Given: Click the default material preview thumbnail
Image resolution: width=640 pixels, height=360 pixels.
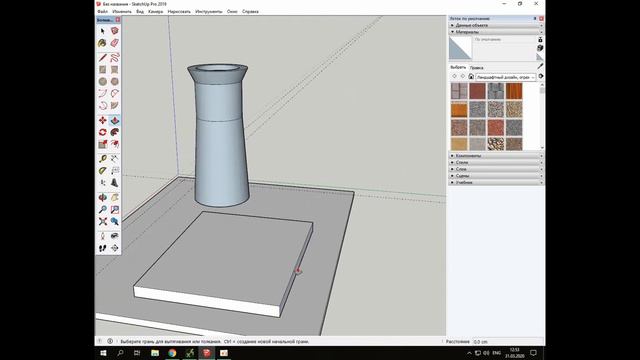Looking at the screenshot, I should pos(460,48).
